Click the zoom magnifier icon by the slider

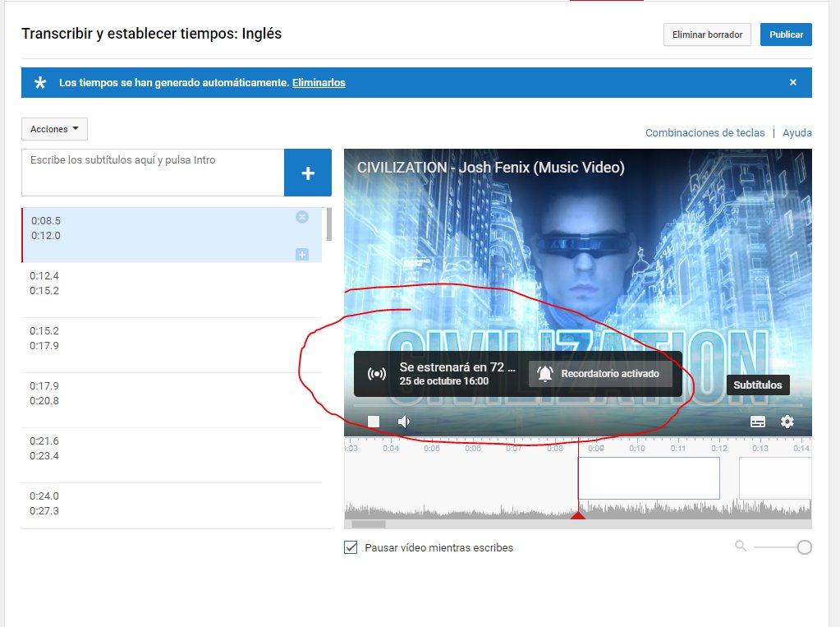click(x=741, y=546)
